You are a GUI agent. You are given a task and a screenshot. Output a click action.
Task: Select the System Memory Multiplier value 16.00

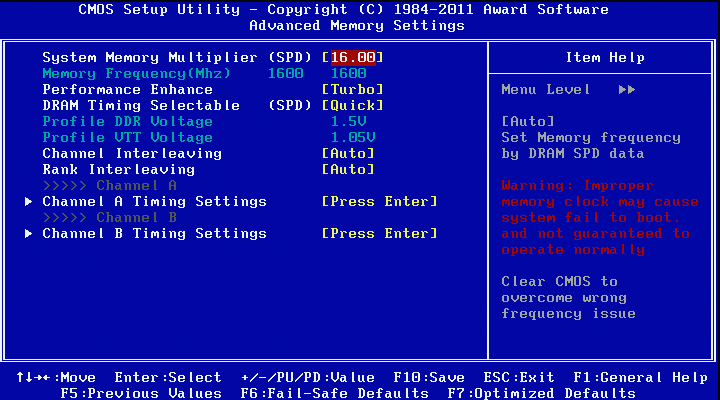click(x=352, y=57)
